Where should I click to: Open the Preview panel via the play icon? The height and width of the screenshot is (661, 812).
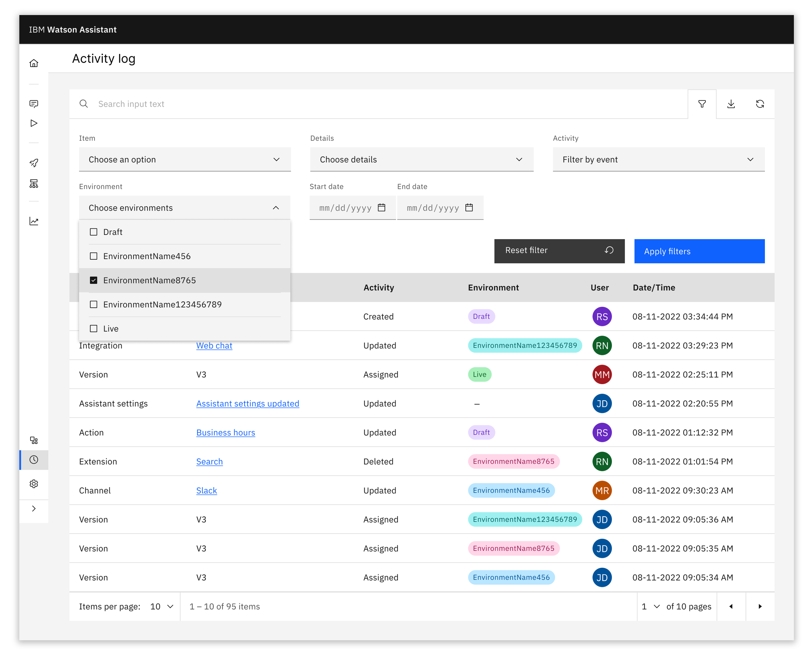[x=34, y=123]
